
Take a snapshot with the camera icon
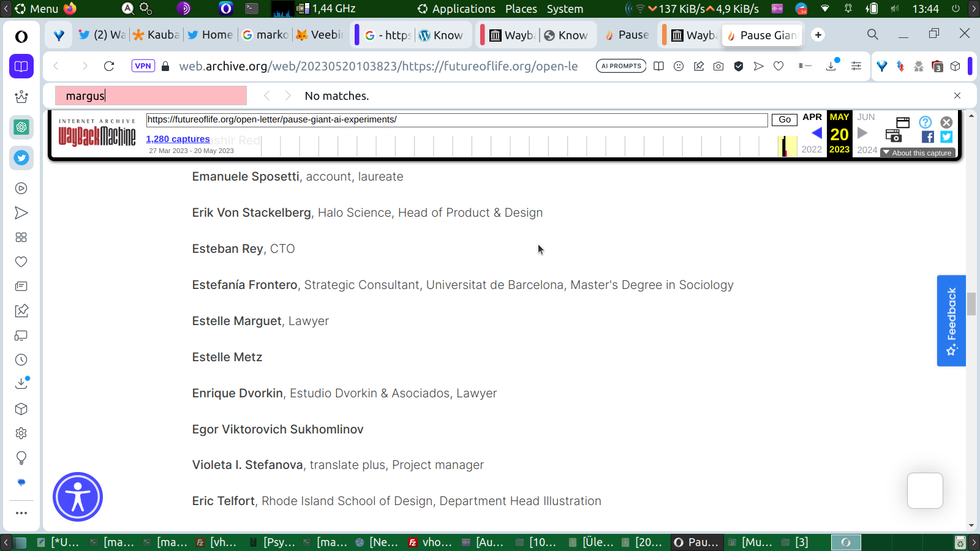[x=718, y=66]
